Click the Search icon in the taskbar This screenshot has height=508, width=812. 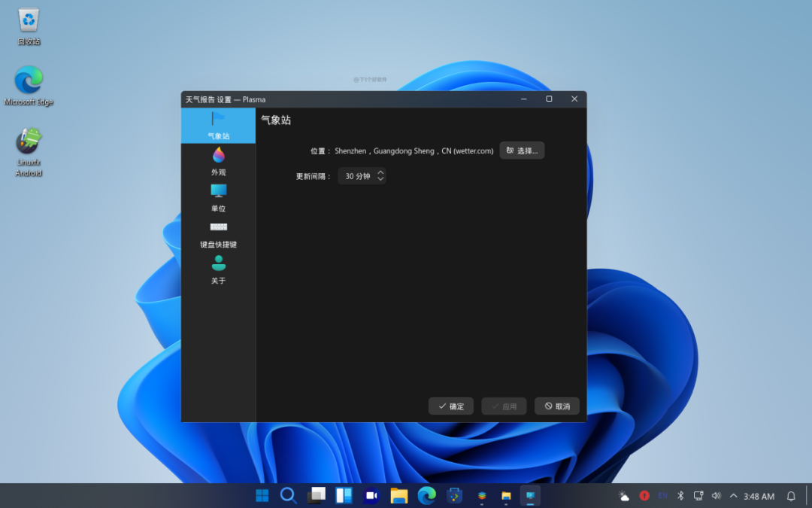pyautogui.click(x=289, y=495)
